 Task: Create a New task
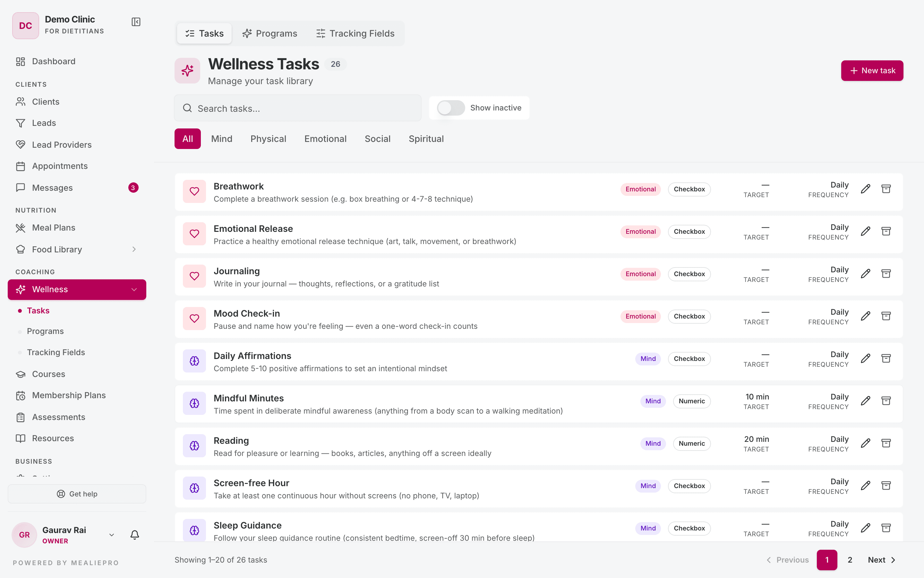[872, 71]
